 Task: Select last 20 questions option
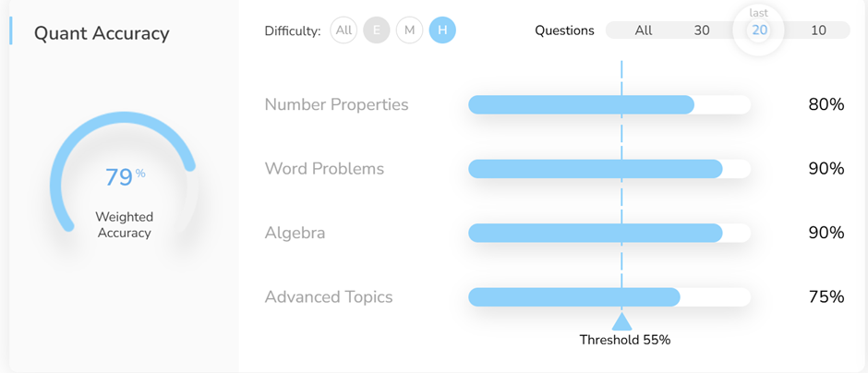click(x=759, y=30)
